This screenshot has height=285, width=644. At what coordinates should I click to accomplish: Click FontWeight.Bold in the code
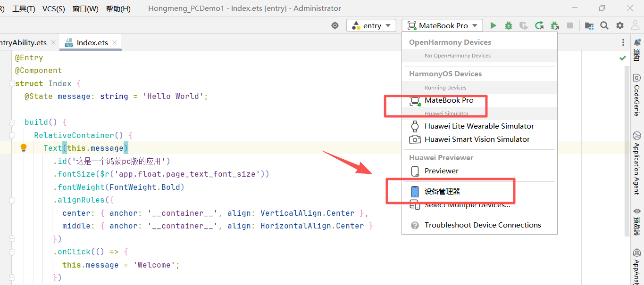coord(144,187)
